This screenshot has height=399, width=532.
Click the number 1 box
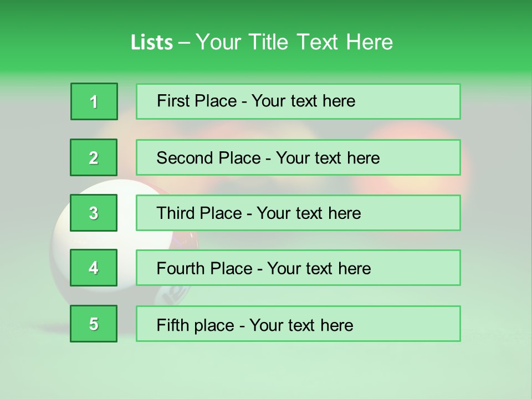pyautogui.click(x=94, y=101)
